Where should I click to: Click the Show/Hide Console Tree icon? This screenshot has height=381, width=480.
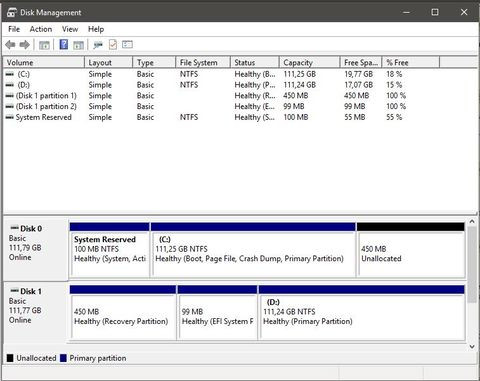[44, 45]
